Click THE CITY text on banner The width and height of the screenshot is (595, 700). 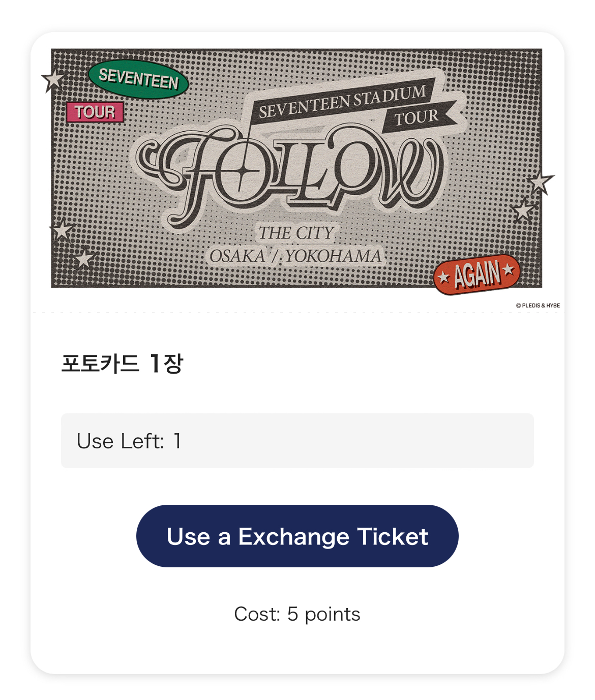point(296,233)
